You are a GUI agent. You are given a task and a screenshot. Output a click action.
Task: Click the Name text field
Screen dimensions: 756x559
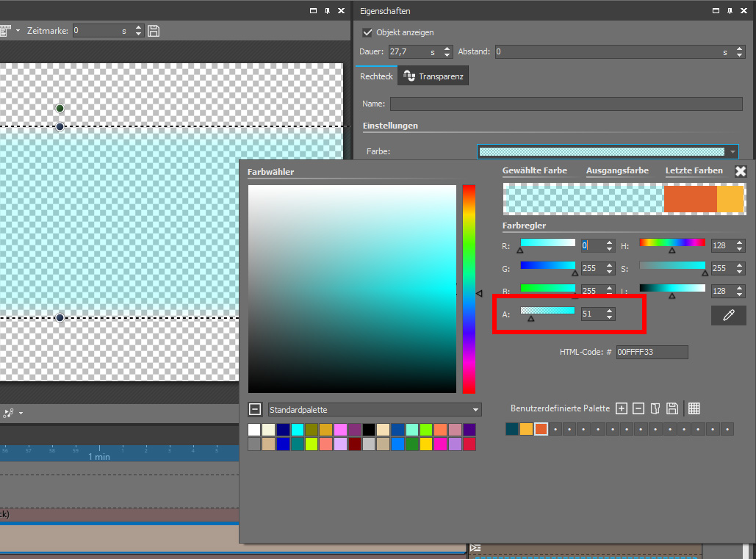[x=566, y=104]
